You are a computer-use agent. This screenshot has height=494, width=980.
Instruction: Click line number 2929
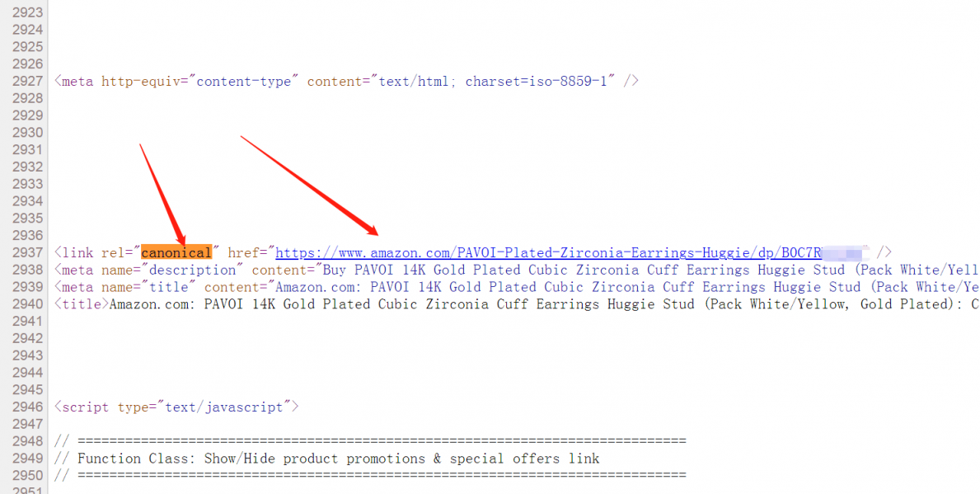pyautogui.click(x=27, y=115)
